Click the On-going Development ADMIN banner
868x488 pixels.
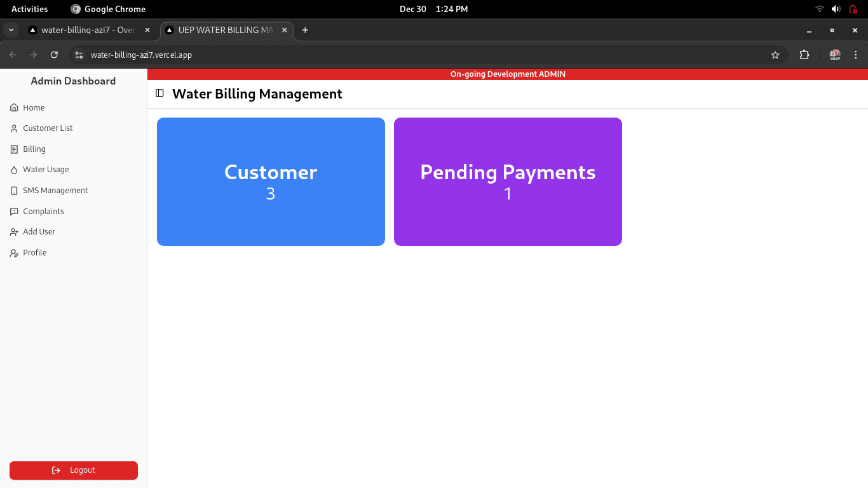tap(508, 74)
